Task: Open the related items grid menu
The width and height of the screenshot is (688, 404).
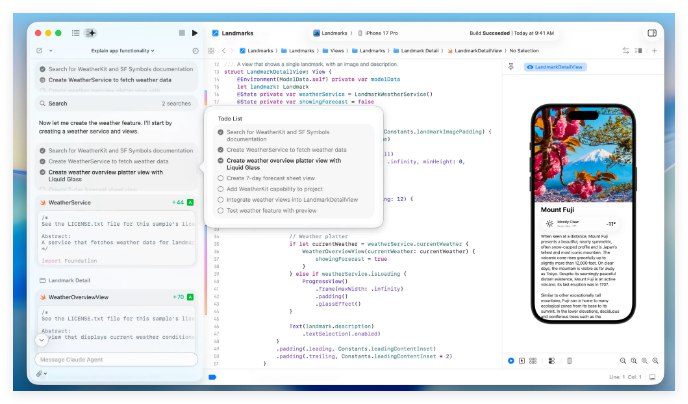Action: tap(211, 51)
